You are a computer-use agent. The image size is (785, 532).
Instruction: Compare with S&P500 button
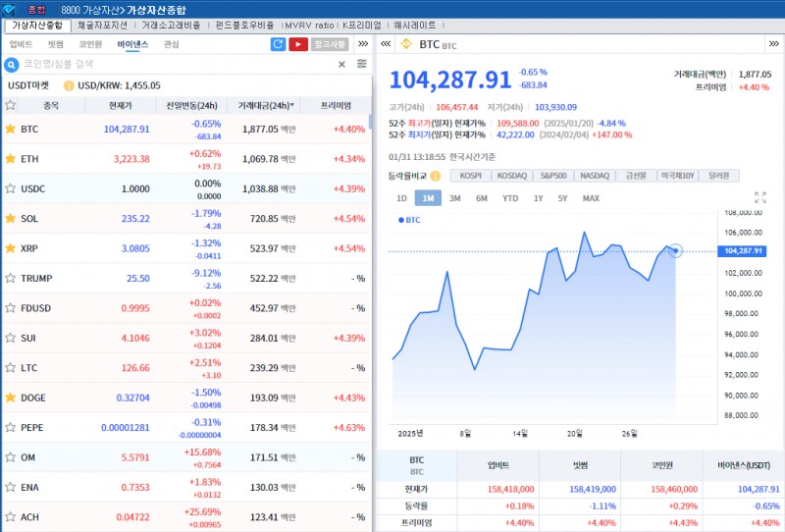tap(553, 176)
